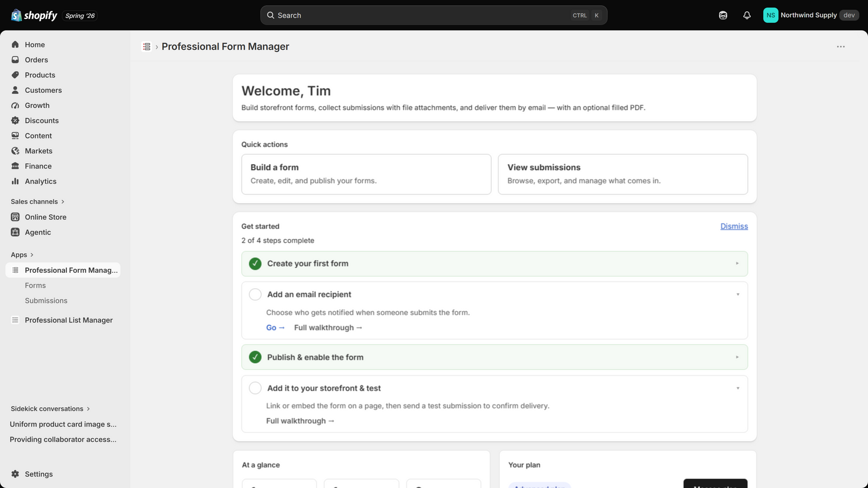Click the Customers person icon
Viewport: 868px width, 488px height.
(x=15, y=90)
